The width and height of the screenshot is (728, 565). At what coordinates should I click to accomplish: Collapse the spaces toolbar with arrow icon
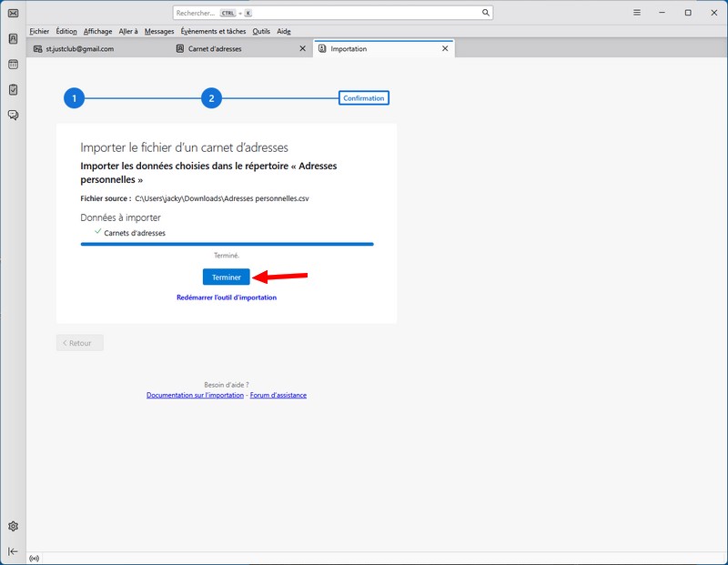[13, 551]
